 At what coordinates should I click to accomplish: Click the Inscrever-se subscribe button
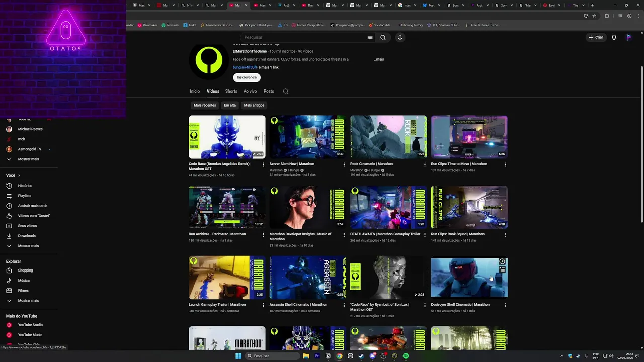(x=247, y=77)
